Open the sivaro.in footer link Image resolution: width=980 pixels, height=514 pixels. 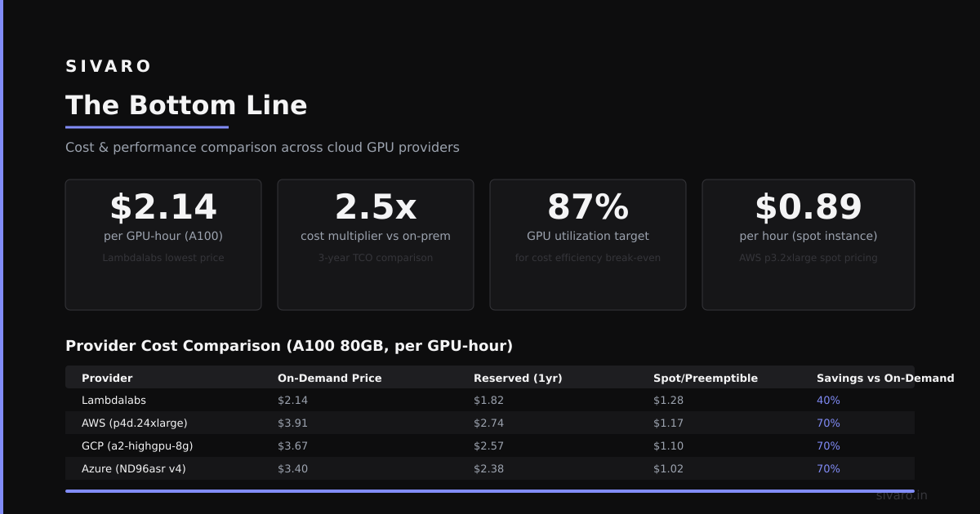(902, 495)
